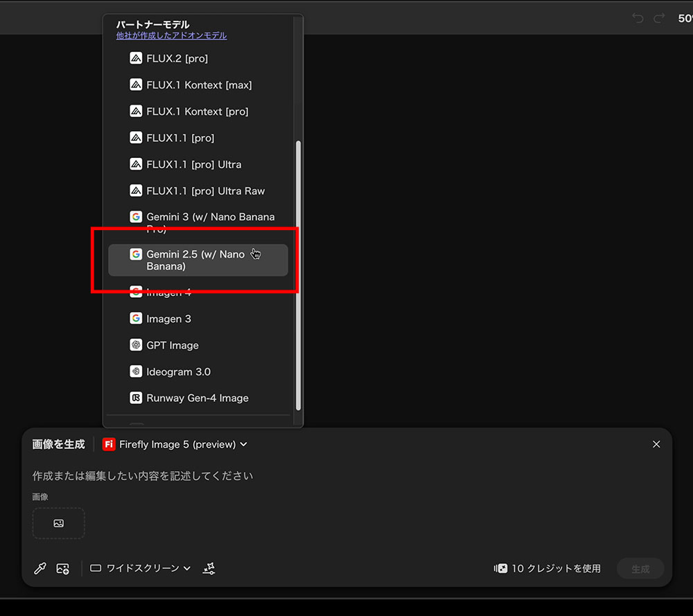Select the FLUX1.1 [pro] entry

point(198,138)
